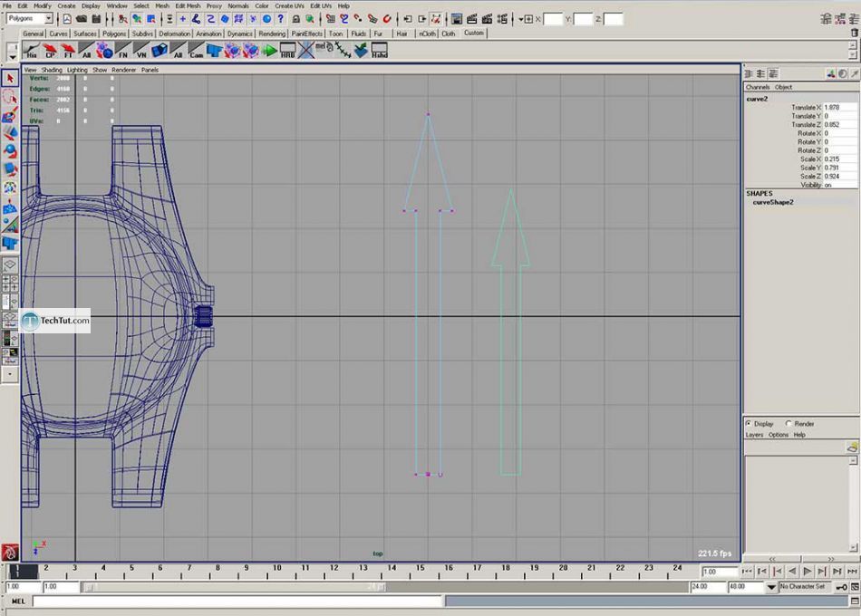Open the Edit Mesh menu

(188, 5)
